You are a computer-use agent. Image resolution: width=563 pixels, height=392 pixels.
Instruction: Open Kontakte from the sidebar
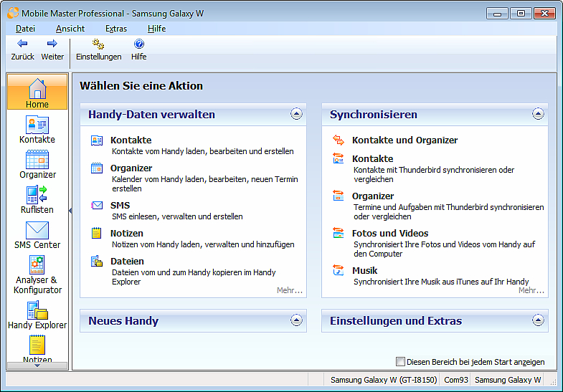coord(37,130)
